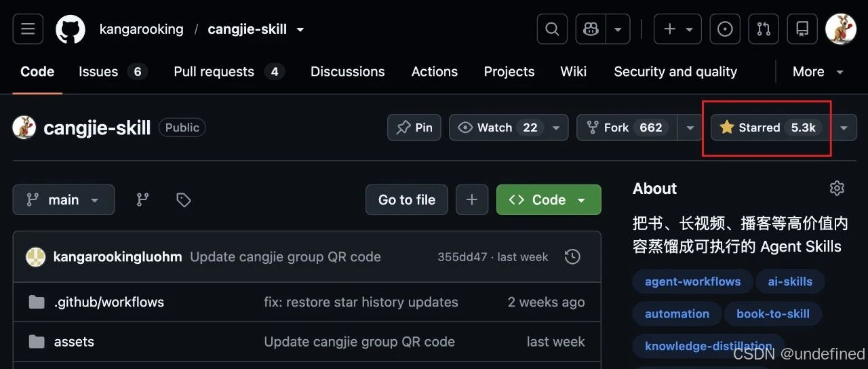Click the commit author avatar
This screenshot has height=369, width=868.
pos(35,257)
